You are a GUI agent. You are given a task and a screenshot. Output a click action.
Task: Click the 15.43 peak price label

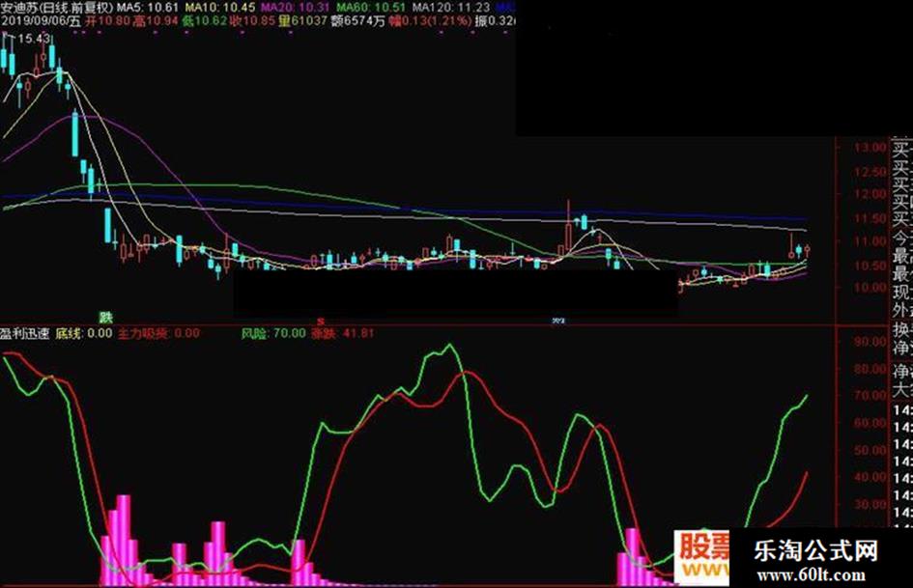click(35, 39)
